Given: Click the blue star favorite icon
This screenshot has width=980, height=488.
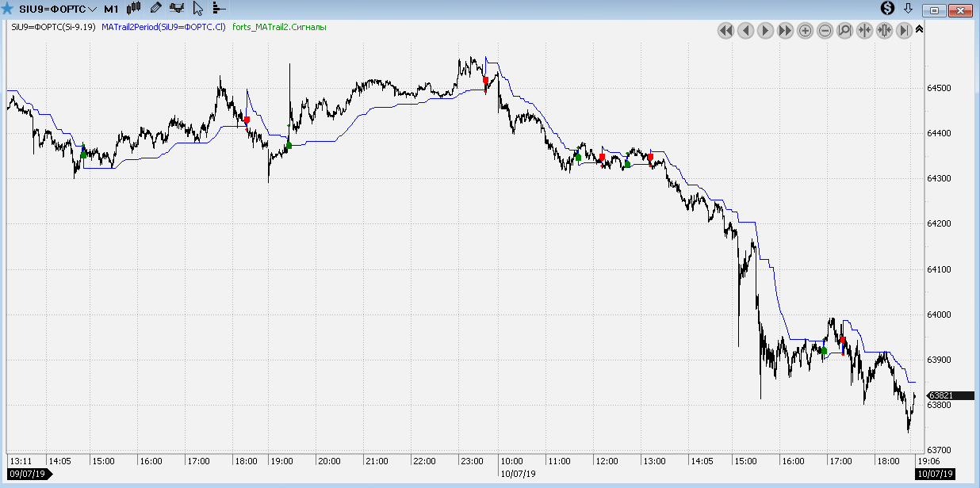Looking at the screenshot, I should (7, 9).
